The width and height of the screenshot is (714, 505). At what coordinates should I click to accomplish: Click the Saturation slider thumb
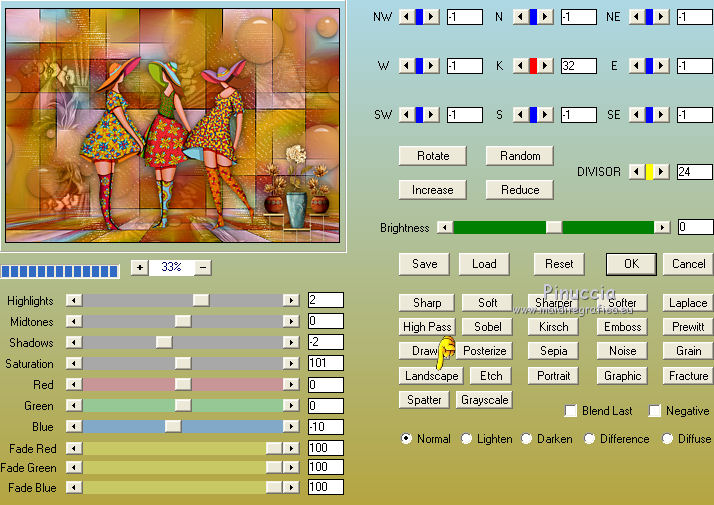point(183,363)
